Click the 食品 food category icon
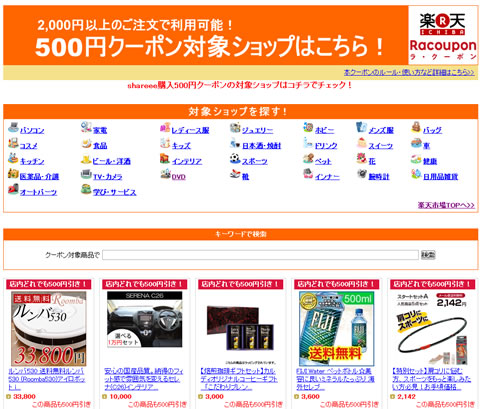Image resolution: width=482 pixels, height=409 pixels. pyautogui.click(x=86, y=143)
